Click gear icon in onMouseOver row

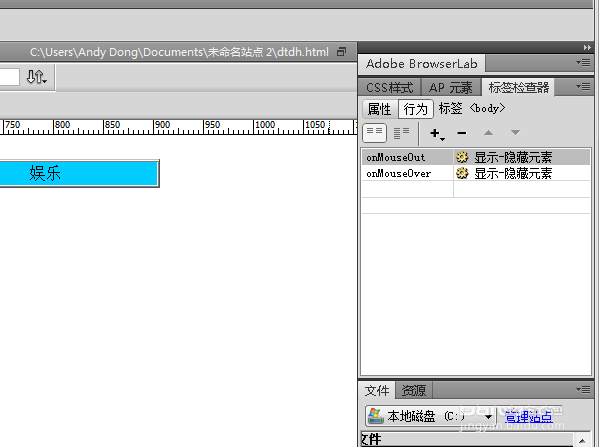click(462, 173)
